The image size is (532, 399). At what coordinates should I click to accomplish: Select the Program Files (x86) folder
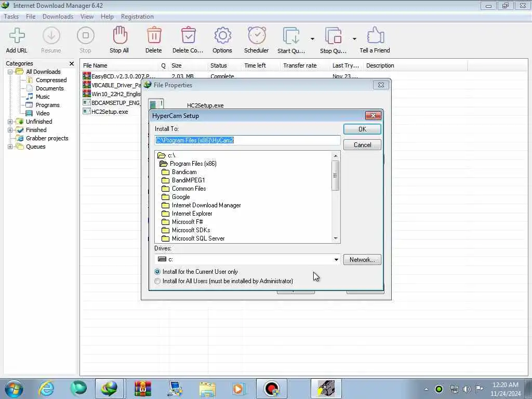tap(188, 164)
